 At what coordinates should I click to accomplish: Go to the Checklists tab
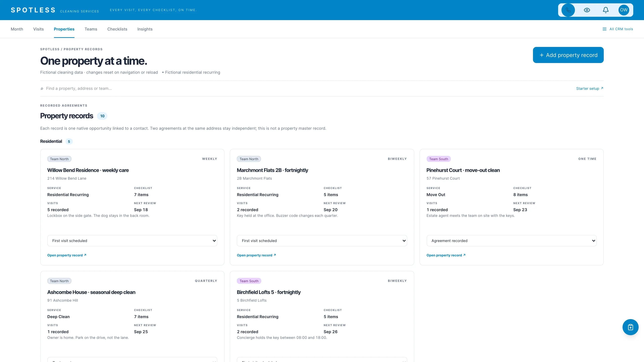[x=117, y=29]
